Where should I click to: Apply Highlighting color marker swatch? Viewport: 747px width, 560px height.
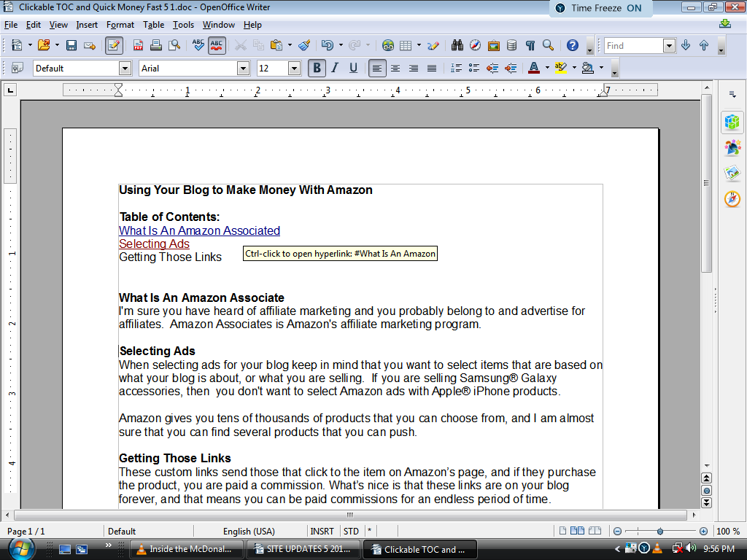click(561, 68)
